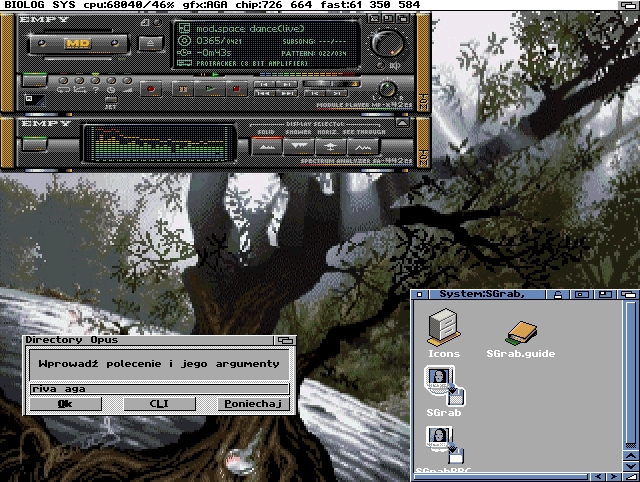
Task: Eject the loaded module with the eject button
Action: coord(150,43)
